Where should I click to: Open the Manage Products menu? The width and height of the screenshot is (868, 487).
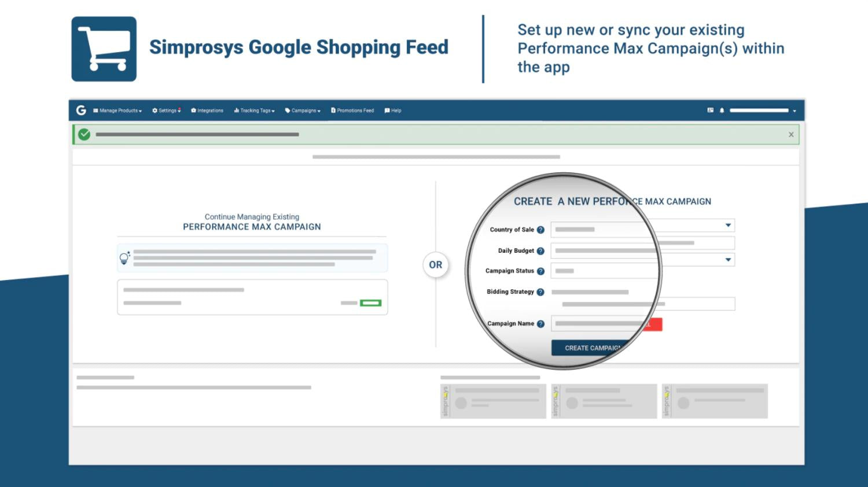click(x=117, y=110)
